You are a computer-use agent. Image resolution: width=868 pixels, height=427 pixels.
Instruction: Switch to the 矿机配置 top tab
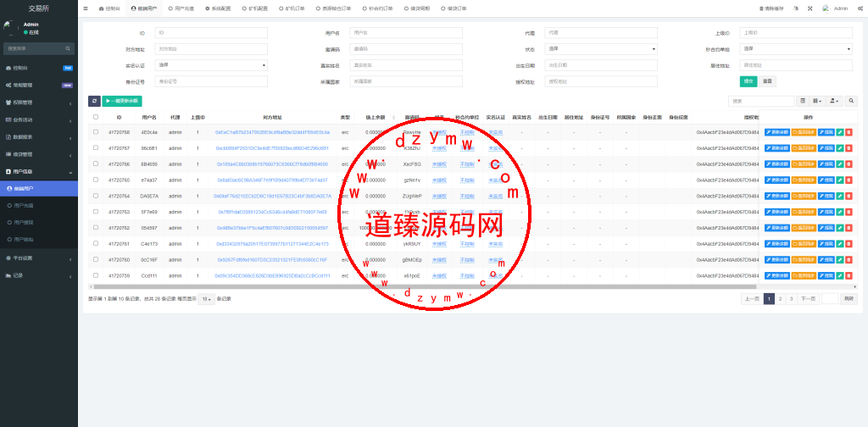tap(254, 8)
